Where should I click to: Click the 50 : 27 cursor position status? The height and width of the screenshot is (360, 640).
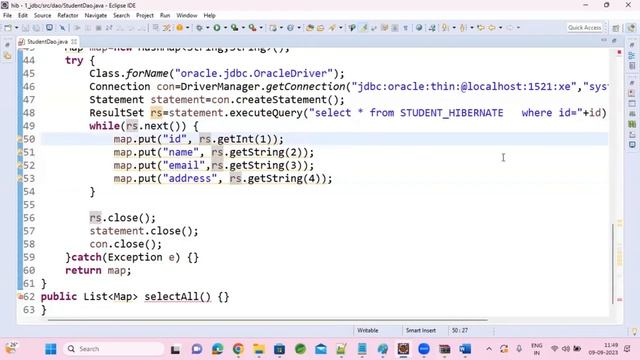coord(460,331)
